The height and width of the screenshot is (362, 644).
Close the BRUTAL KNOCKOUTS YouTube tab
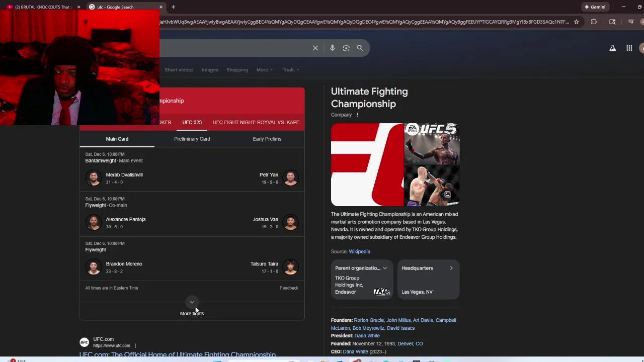point(78,7)
